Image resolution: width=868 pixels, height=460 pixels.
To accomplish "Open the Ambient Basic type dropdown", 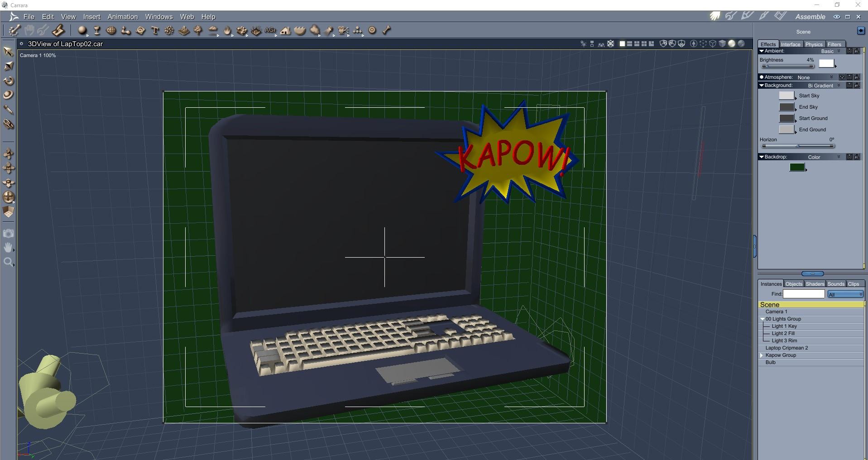I will 831,51.
